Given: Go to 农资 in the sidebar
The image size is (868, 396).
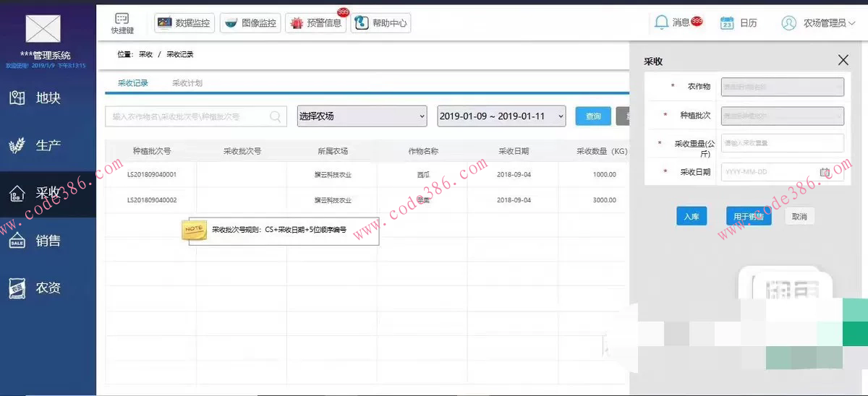Looking at the screenshot, I should pyautogui.click(x=48, y=288).
